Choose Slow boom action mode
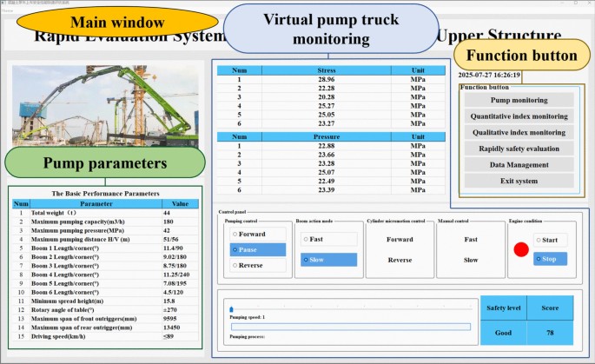 tap(328, 260)
